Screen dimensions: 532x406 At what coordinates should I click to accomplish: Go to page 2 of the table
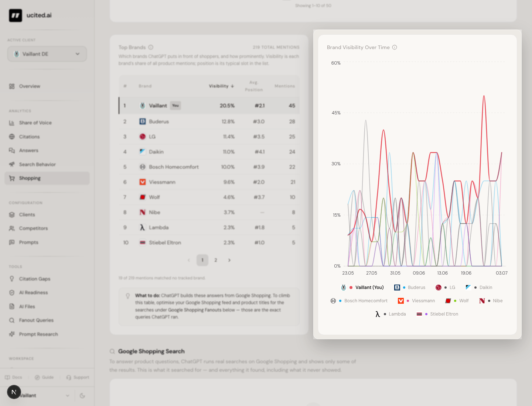(216, 260)
